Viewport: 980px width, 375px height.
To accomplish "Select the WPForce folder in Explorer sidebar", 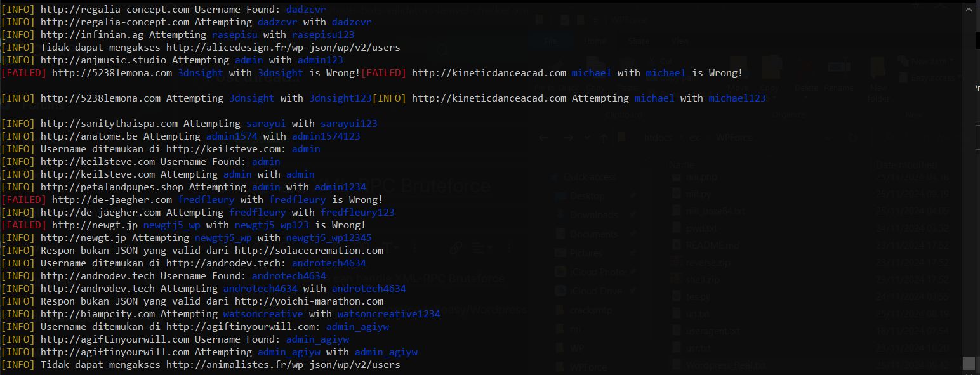I will pos(581,367).
